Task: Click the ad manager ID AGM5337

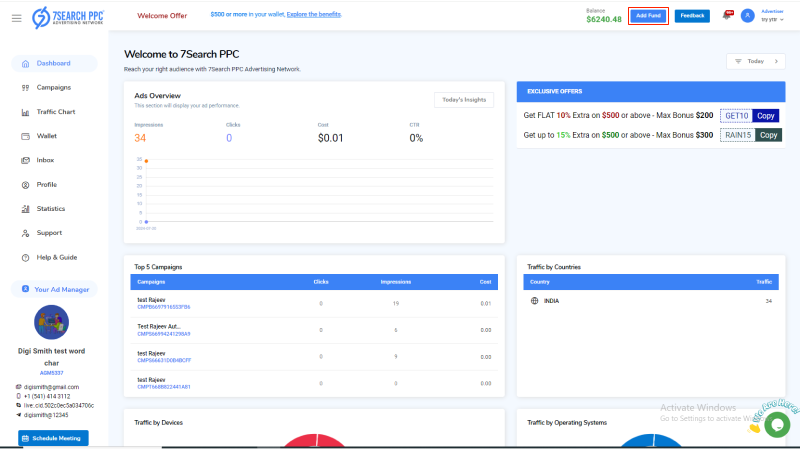Action: [x=52, y=373]
